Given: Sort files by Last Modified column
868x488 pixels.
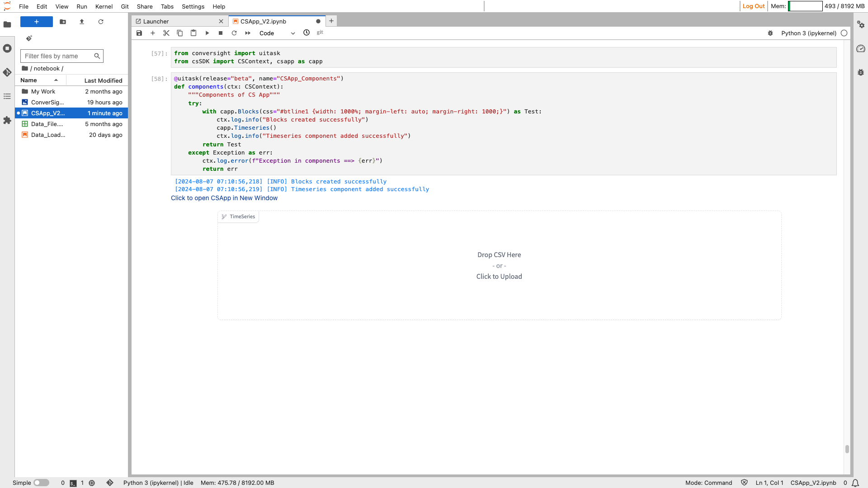Looking at the screenshot, I should coord(97,80).
